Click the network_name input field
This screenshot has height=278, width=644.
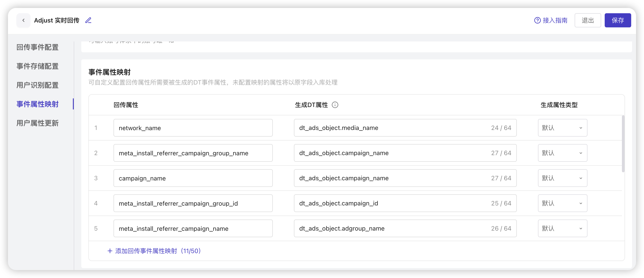click(193, 128)
